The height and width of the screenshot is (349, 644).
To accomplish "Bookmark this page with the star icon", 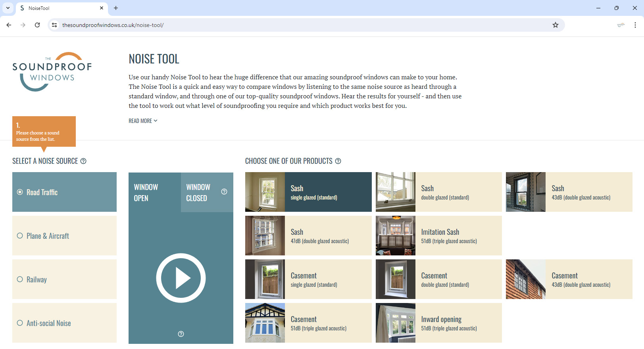I will tap(555, 25).
